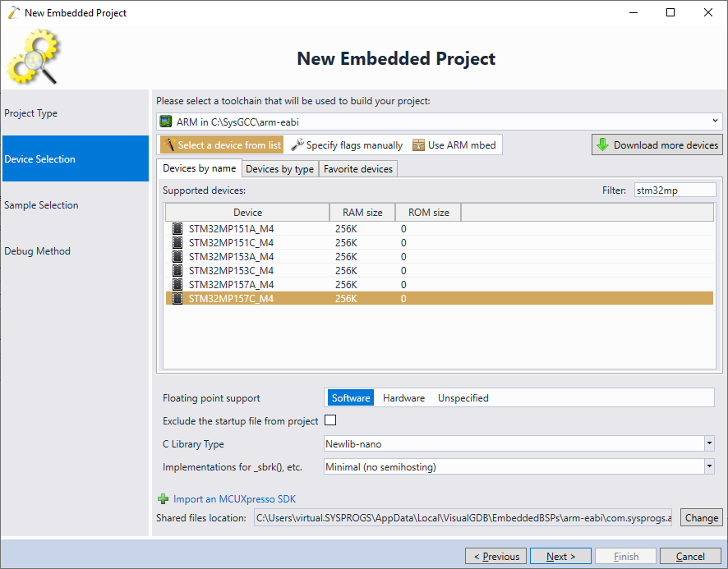728x569 pixels.
Task: Open the Import an MCUXpresso SDK link
Action: [x=234, y=499]
